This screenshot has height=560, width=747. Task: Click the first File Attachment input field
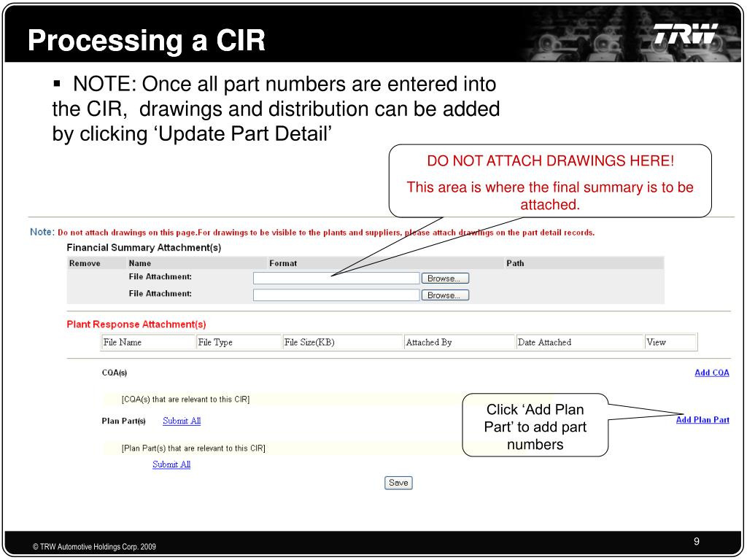[336, 278]
